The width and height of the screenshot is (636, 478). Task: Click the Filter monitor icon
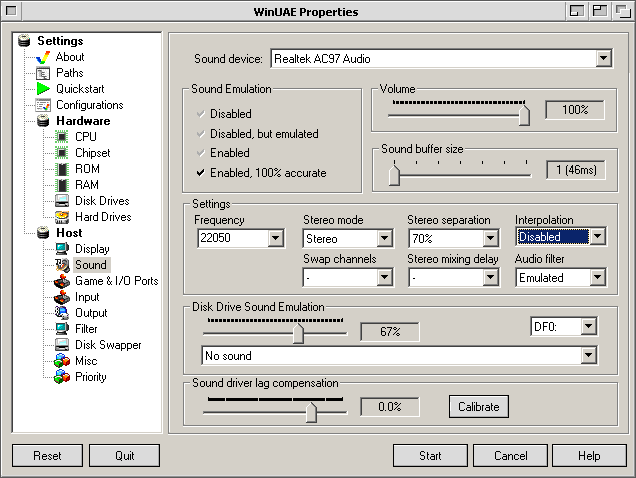point(62,329)
